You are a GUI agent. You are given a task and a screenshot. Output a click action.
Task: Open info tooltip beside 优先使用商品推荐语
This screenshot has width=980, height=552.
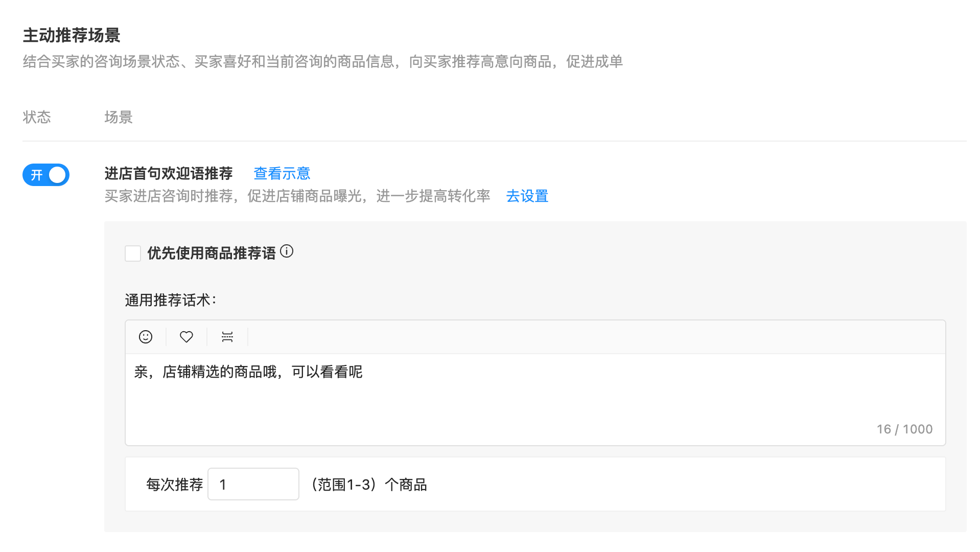[287, 251]
